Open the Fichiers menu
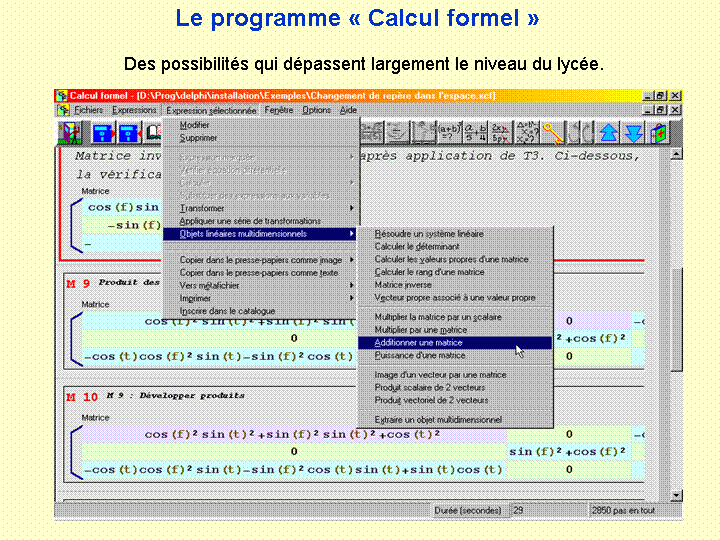The image size is (720, 540). [x=88, y=110]
